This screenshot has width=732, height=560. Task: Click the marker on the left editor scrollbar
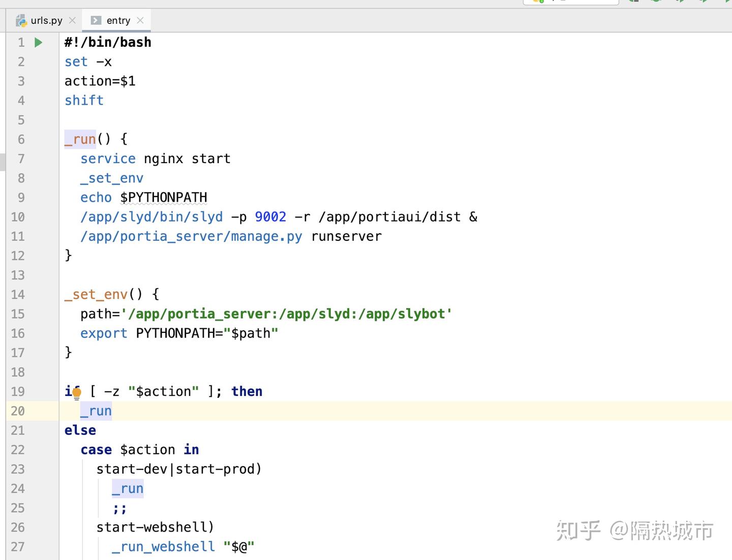2,160
